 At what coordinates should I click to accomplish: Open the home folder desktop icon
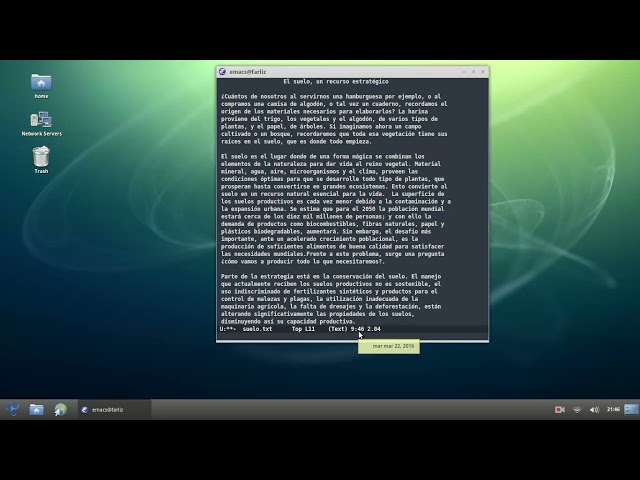pyautogui.click(x=41, y=86)
